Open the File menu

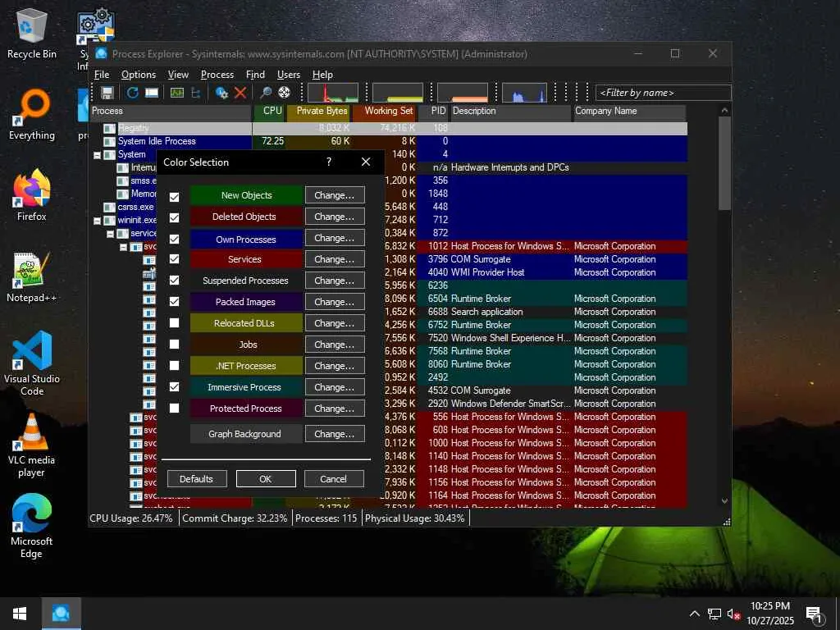[101, 75]
